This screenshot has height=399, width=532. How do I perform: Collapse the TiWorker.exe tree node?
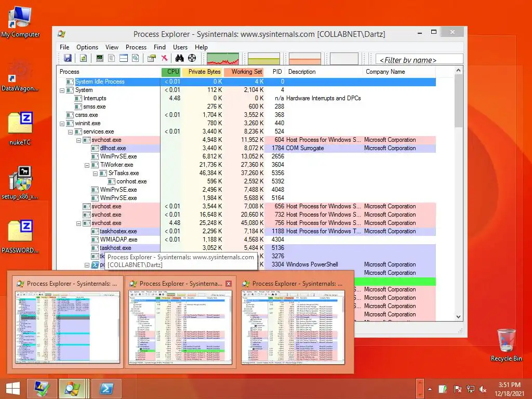click(87, 165)
